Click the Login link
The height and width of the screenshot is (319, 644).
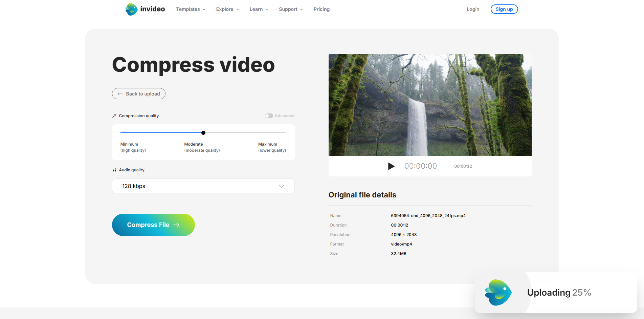473,9
